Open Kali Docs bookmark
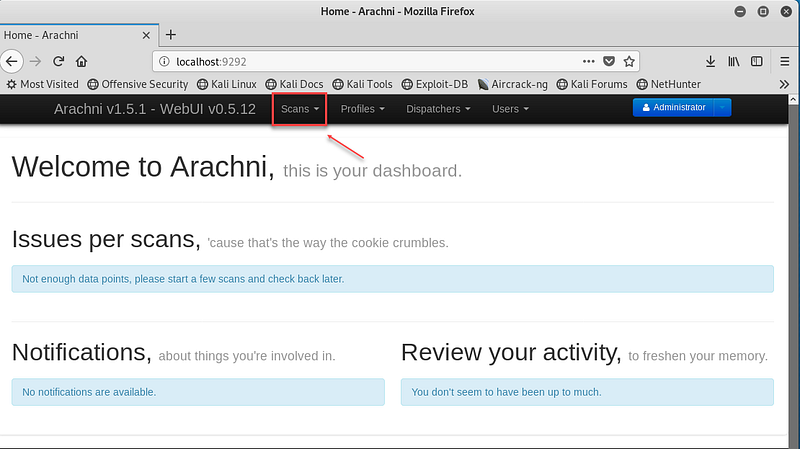The width and height of the screenshot is (800, 449). click(x=294, y=84)
